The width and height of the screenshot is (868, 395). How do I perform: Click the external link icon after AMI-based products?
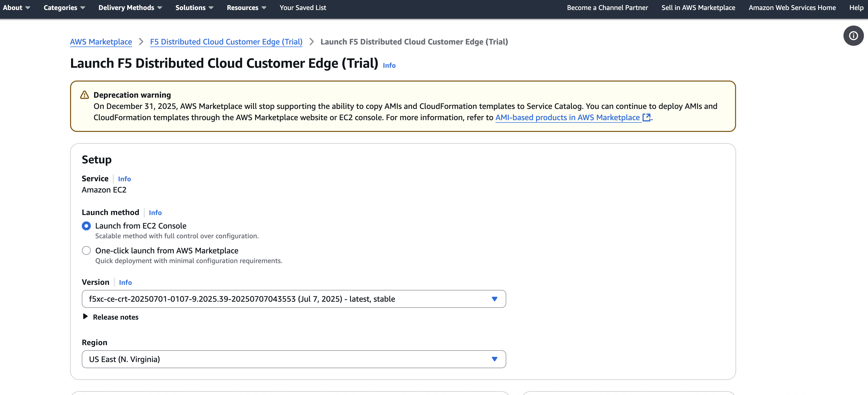click(x=647, y=118)
